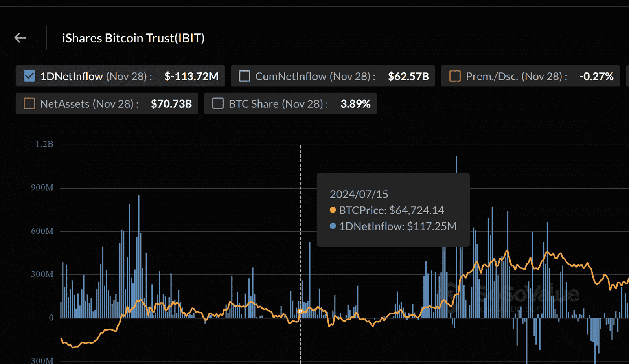Viewport: 629px width, 364px height.
Task: Click the blue 1DNetInflow legend dot
Action: coord(333,226)
